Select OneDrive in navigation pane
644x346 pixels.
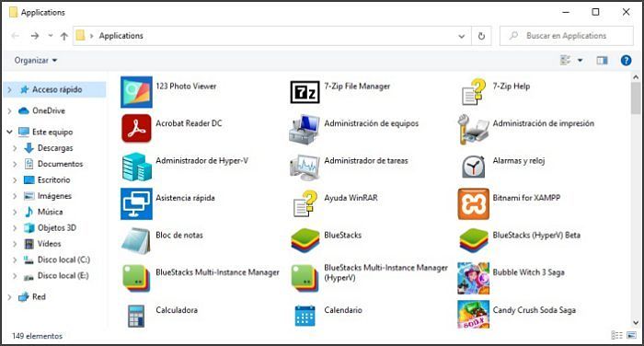click(x=49, y=111)
